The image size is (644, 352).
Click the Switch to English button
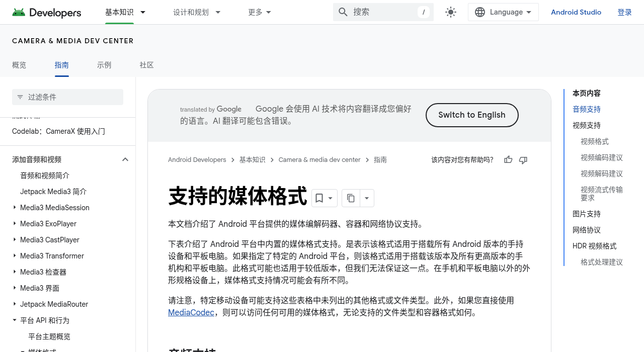pyautogui.click(x=472, y=115)
